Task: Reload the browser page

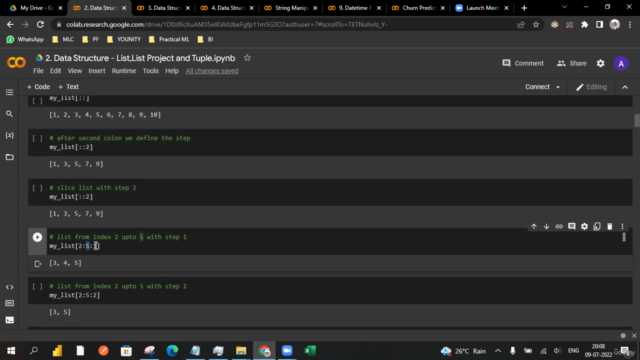Action: [x=40, y=24]
